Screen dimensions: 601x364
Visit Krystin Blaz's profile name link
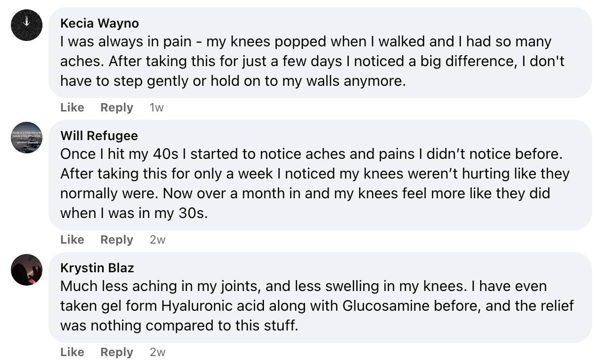pyautogui.click(x=97, y=268)
